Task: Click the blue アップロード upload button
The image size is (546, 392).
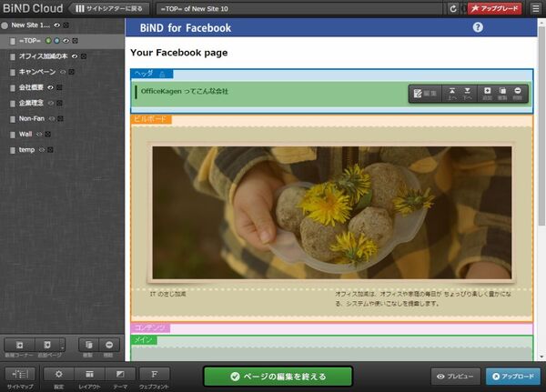Action: 513,377
